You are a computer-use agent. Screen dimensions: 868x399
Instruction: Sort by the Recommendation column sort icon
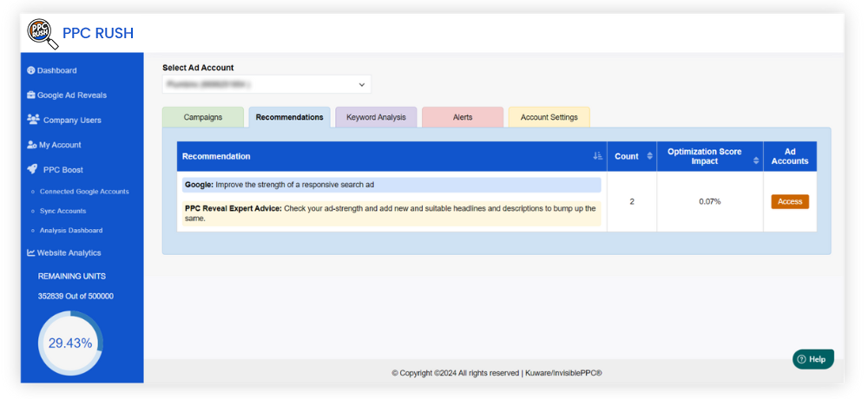[597, 157]
